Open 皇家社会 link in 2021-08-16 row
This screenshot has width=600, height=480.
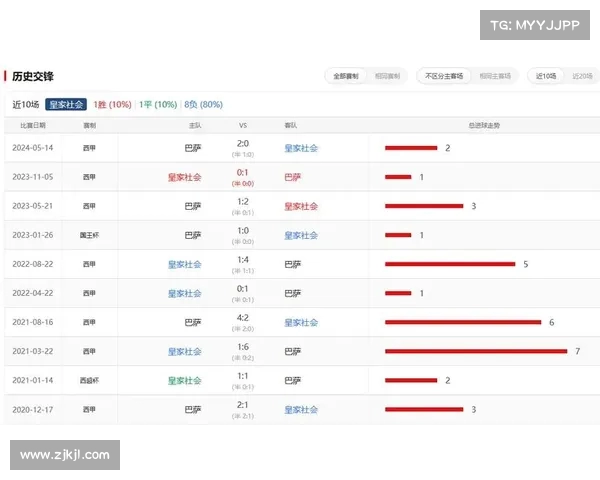tap(301, 323)
